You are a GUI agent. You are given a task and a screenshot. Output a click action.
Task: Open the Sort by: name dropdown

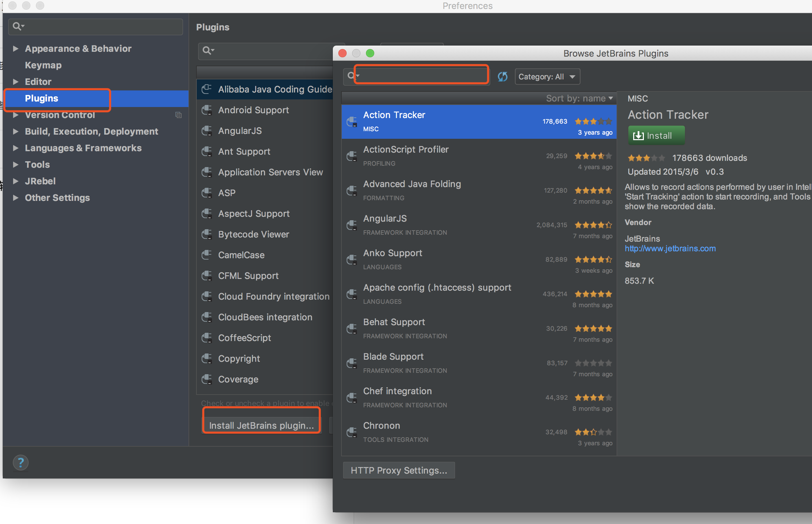pos(579,98)
